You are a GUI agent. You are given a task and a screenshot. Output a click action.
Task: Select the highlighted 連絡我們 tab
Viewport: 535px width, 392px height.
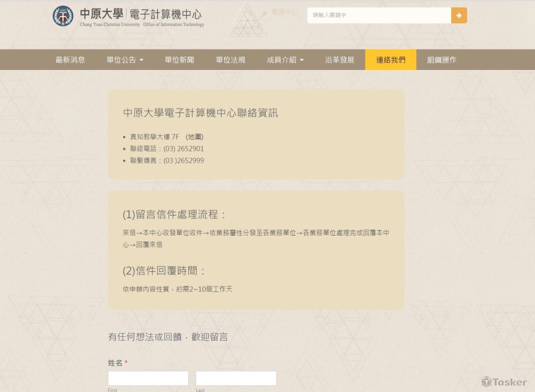coord(390,60)
